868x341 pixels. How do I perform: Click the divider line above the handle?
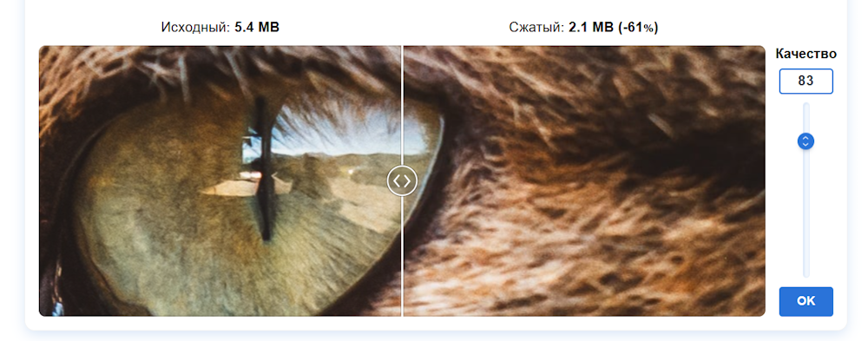pos(402,105)
